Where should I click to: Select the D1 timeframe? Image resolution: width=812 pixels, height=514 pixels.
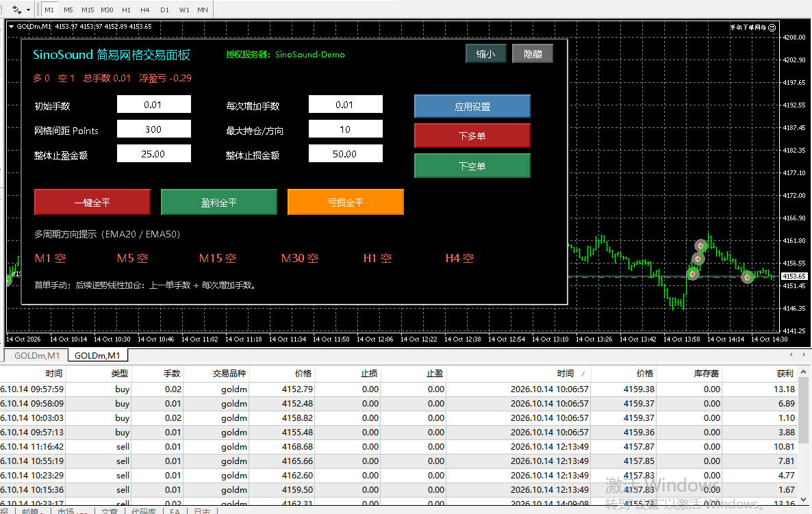click(x=165, y=10)
